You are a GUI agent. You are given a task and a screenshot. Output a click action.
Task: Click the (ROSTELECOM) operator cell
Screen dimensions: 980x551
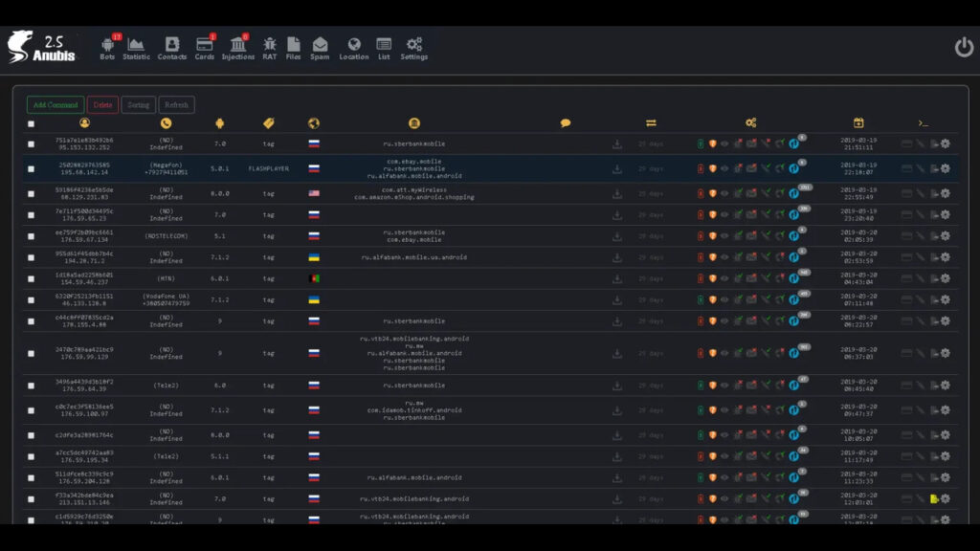167,236
